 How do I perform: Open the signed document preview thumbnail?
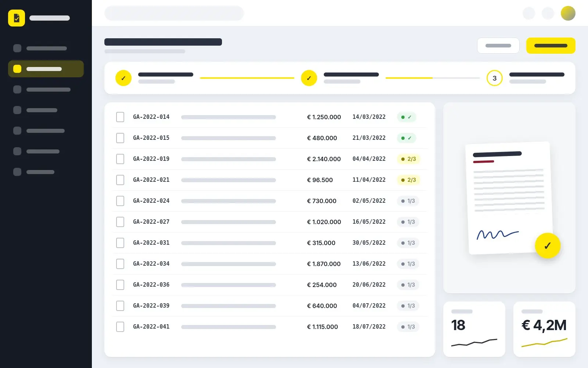(x=509, y=198)
